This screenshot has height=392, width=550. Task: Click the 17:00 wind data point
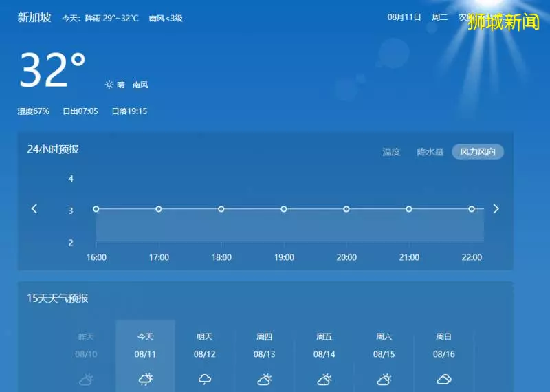point(159,209)
